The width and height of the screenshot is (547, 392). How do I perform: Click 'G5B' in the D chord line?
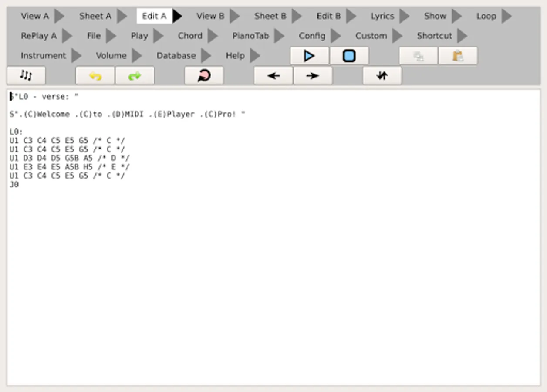72,158
